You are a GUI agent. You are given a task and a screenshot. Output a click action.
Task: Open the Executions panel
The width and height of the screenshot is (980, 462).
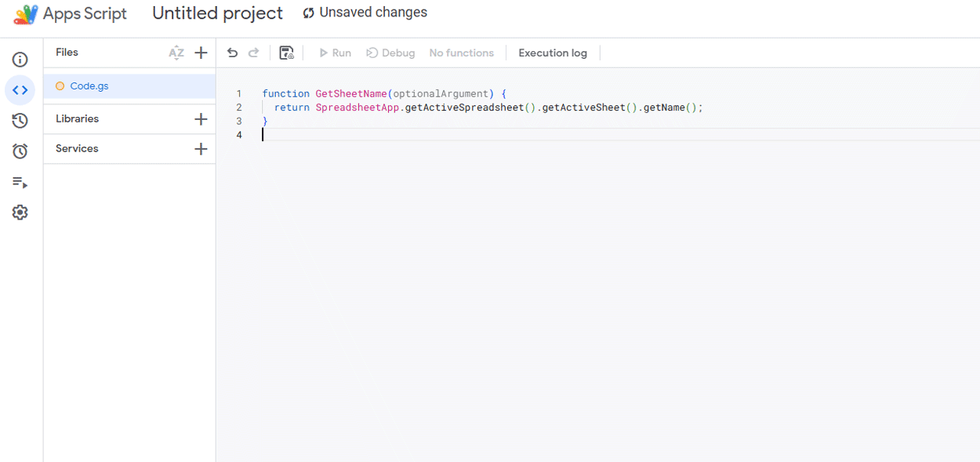coord(20,182)
